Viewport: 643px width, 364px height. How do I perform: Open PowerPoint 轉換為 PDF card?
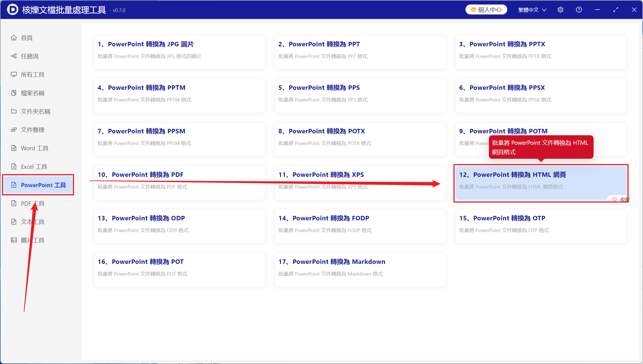[x=180, y=183]
